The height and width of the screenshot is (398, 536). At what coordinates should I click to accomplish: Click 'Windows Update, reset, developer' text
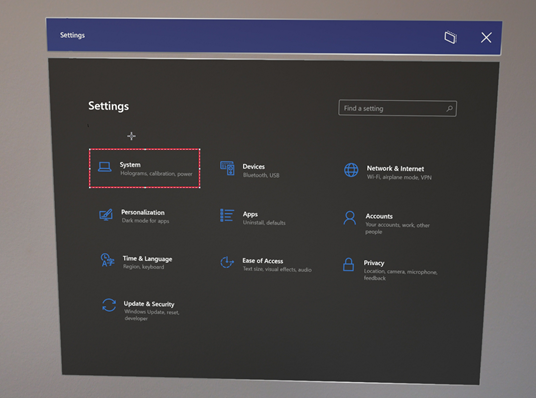pos(151,315)
